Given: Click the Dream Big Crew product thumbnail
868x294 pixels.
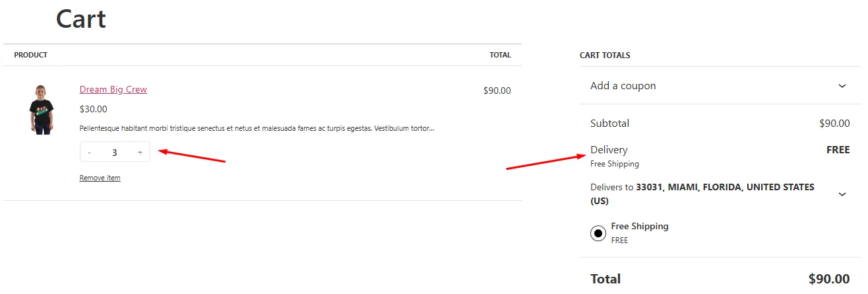Looking at the screenshot, I should tap(41, 110).
